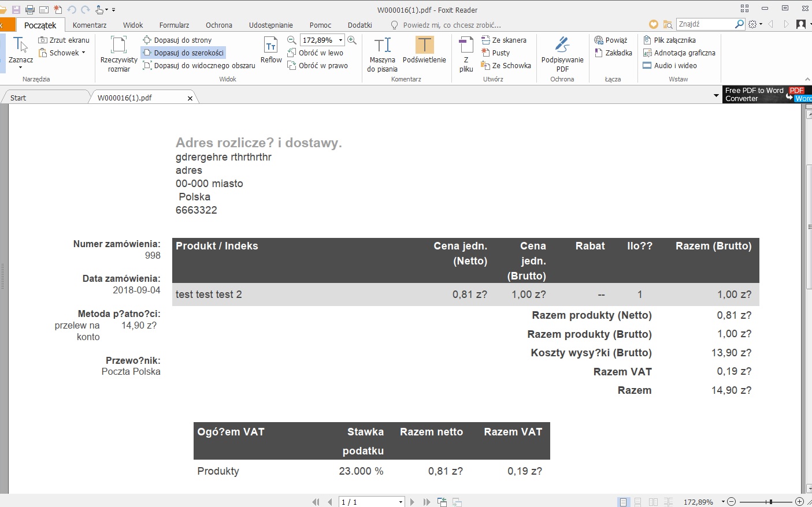Activate the Podświetlenie highlight tool
The image size is (812, 507).
(424, 50)
